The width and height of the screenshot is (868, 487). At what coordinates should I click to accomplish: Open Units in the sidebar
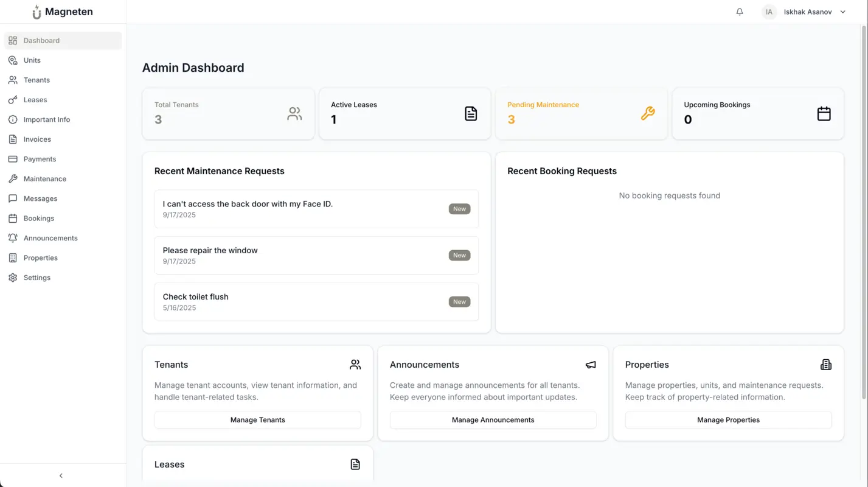click(x=32, y=60)
